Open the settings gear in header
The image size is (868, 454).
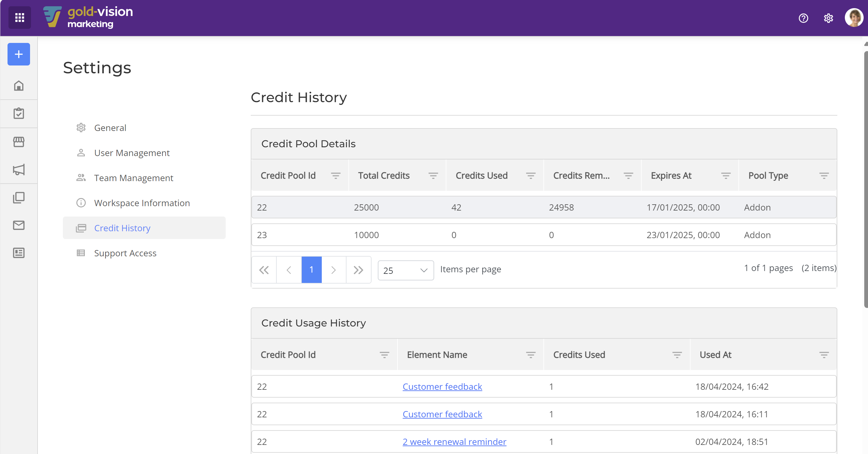(x=828, y=18)
